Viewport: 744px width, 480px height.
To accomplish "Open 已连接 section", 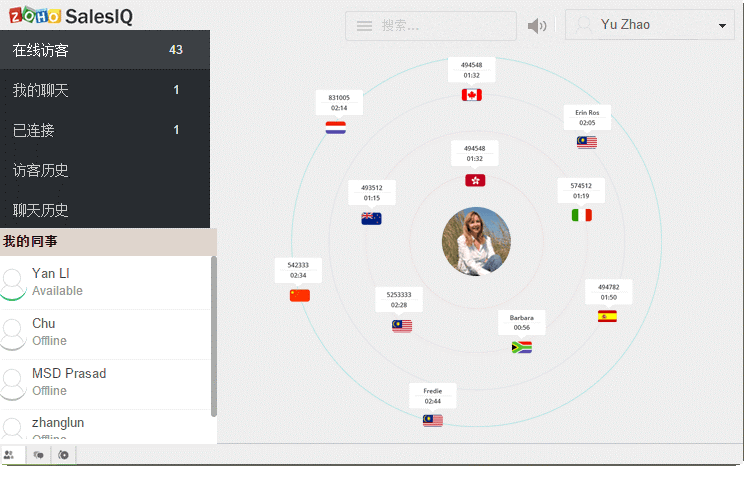I will click(105, 130).
